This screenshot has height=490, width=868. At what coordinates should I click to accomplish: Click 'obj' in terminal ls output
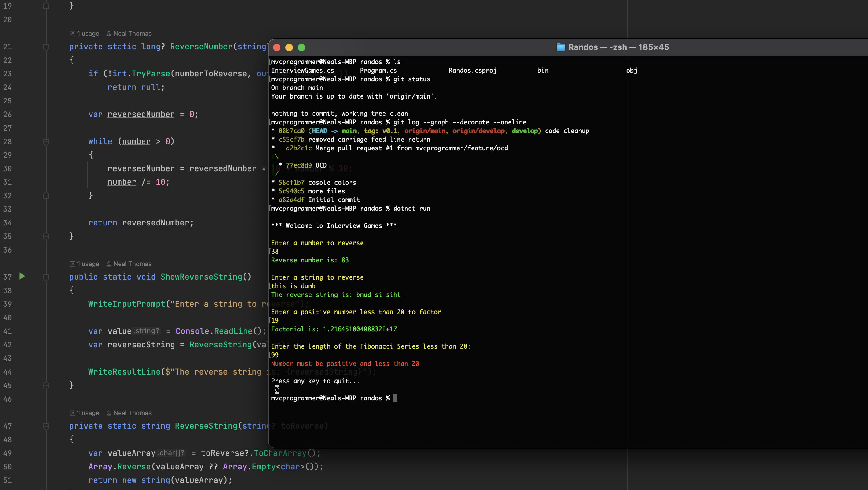click(x=632, y=71)
